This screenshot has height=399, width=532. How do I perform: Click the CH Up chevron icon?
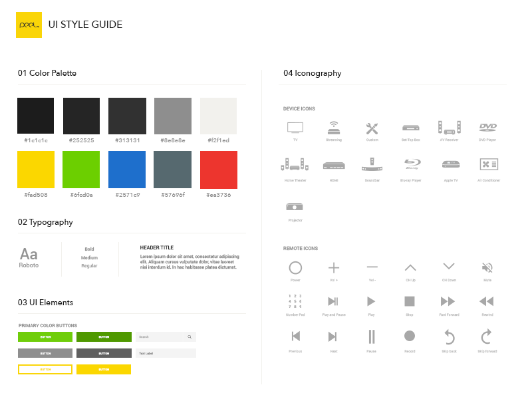click(x=410, y=268)
